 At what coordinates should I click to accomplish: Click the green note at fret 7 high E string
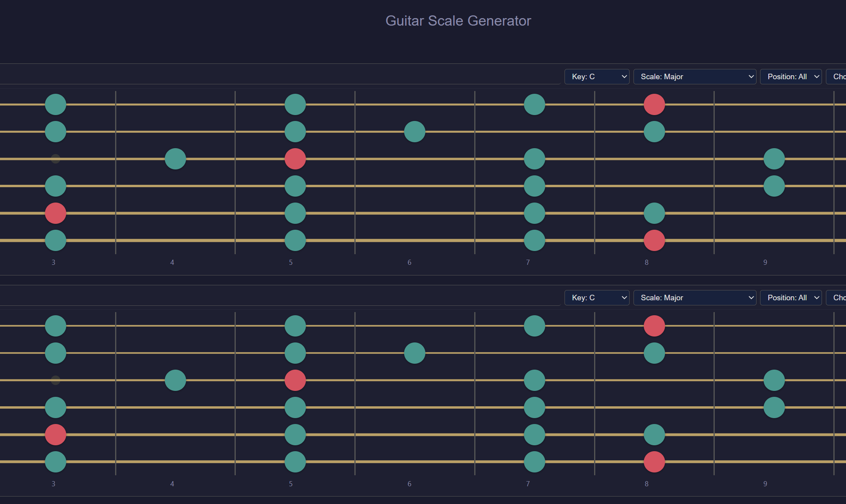pyautogui.click(x=534, y=104)
